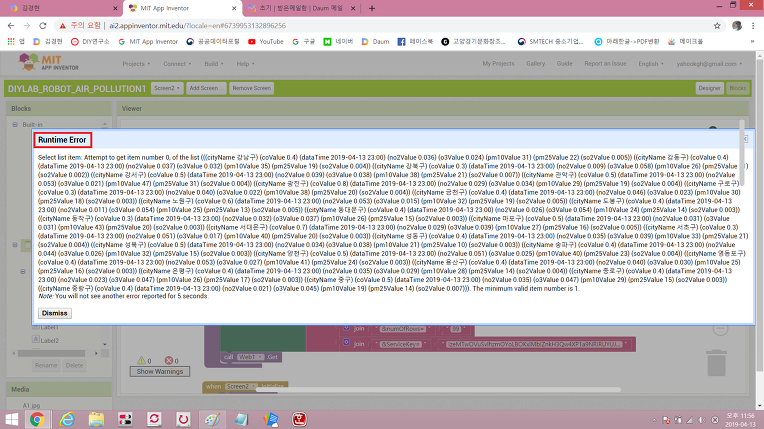
Task: Bookmark this page with the star icon
Action: pos(717,26)
